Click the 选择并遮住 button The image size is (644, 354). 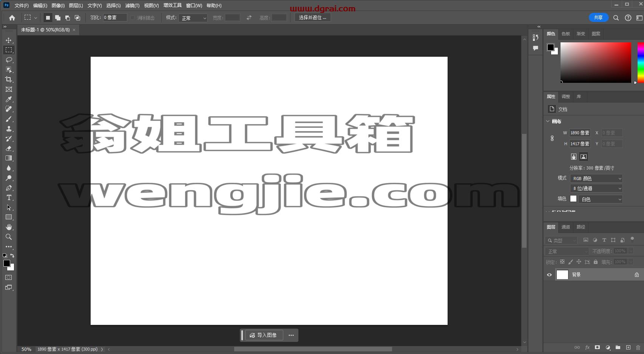(x=312, y=17)
